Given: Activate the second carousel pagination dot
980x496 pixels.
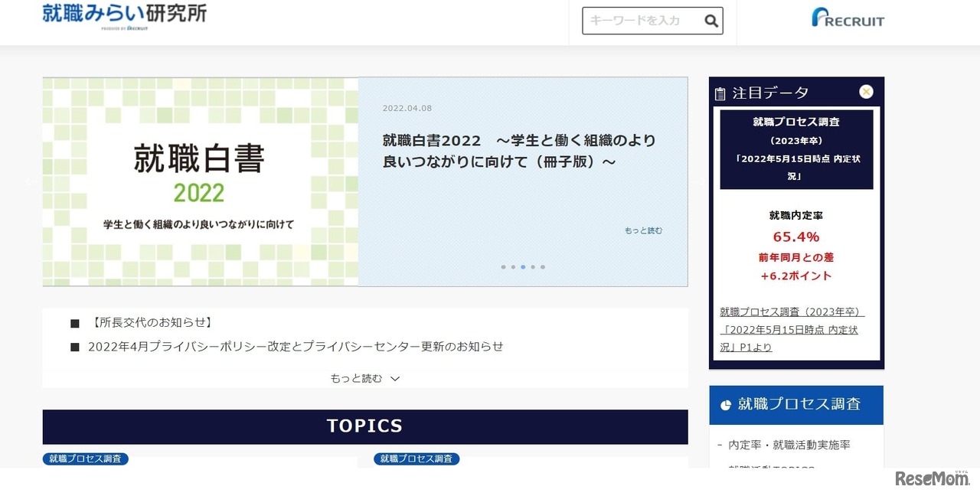Looking at the screenshot, I should 513,266.
